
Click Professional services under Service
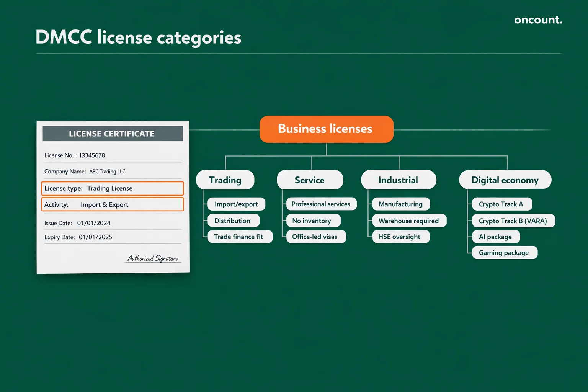321,204
